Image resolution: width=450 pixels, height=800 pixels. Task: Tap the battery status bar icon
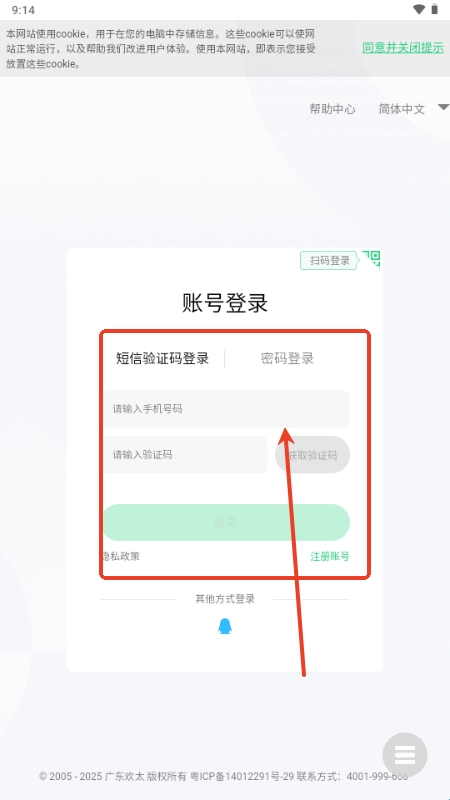(x=435, y=9)
